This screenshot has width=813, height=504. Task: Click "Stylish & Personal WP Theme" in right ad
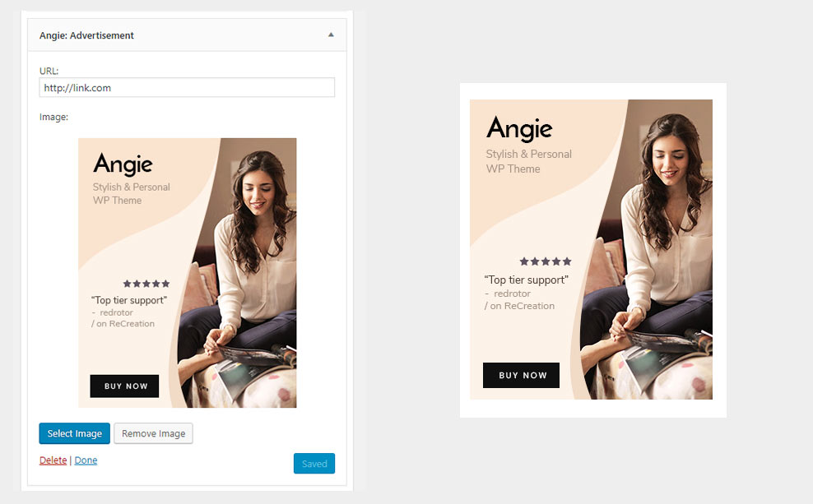tap(527, 161)
